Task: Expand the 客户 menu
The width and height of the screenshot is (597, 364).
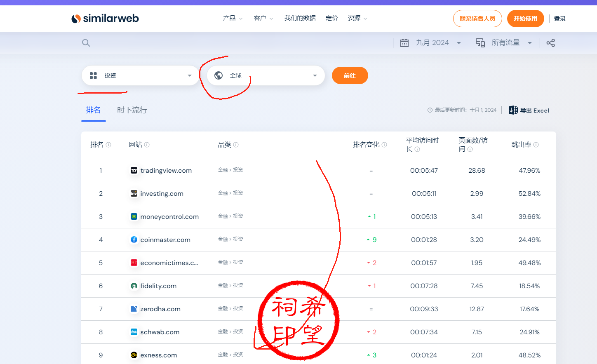Action: tap(263, 18)
